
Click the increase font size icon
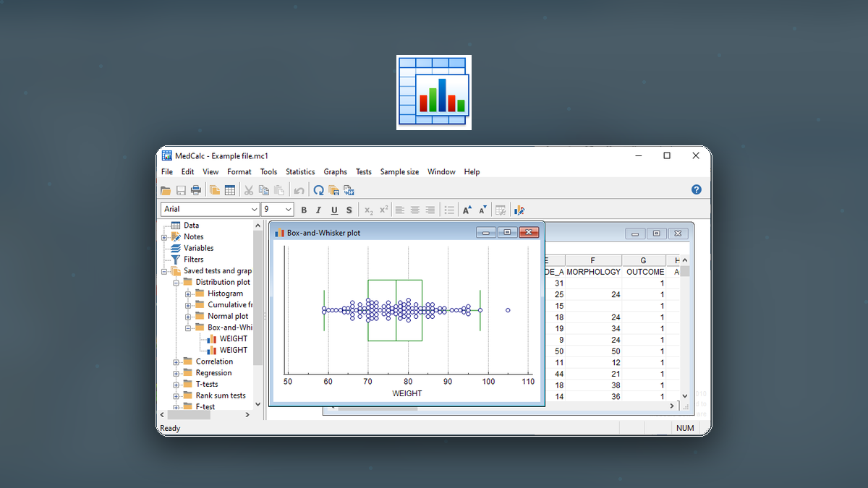click(467, 210)
